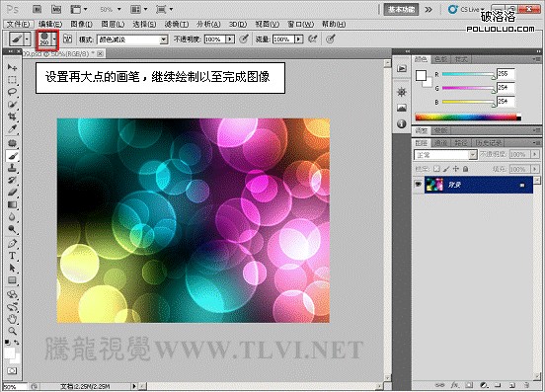Toggle Quick Mask mode

click(12, 371)
